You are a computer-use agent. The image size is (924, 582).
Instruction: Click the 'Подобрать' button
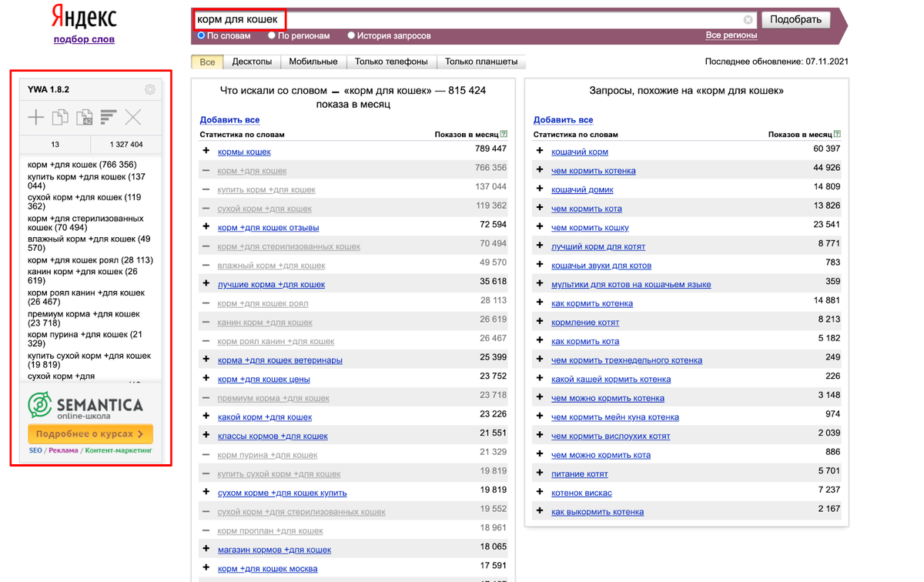pos(795,19)
